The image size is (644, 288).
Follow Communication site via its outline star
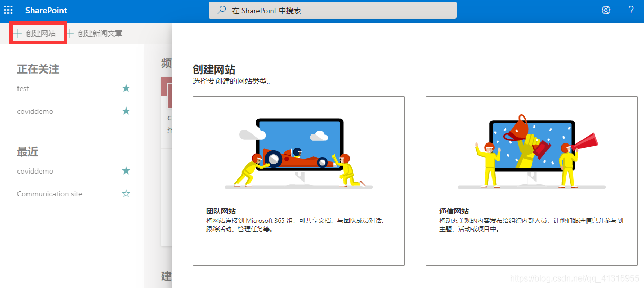point(126,194)
